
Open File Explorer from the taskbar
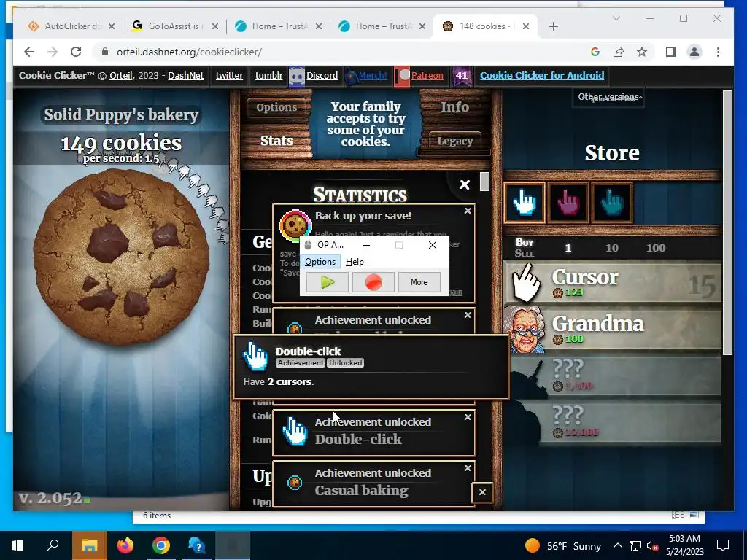90,545
